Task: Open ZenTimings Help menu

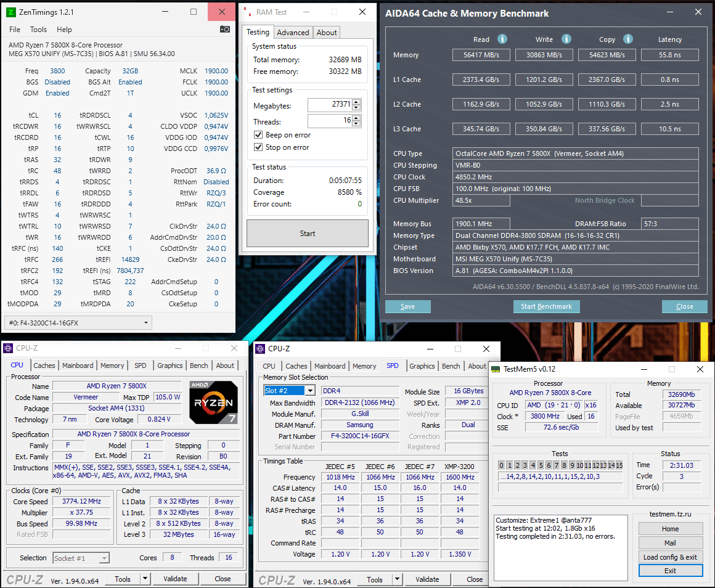Action: [64, 29]
